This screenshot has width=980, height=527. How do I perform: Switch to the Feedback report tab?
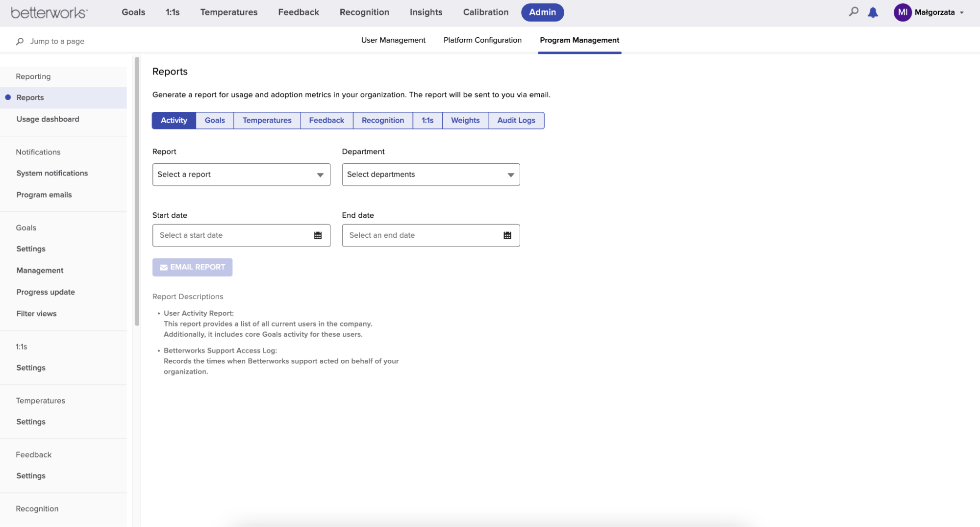tap(327, 121)
